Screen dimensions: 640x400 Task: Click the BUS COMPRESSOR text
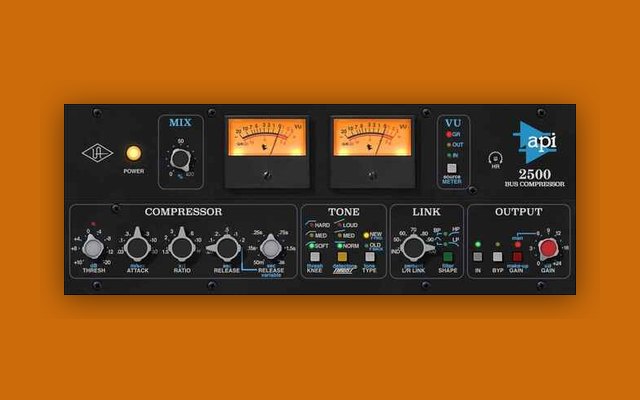(x=535, y=184)
